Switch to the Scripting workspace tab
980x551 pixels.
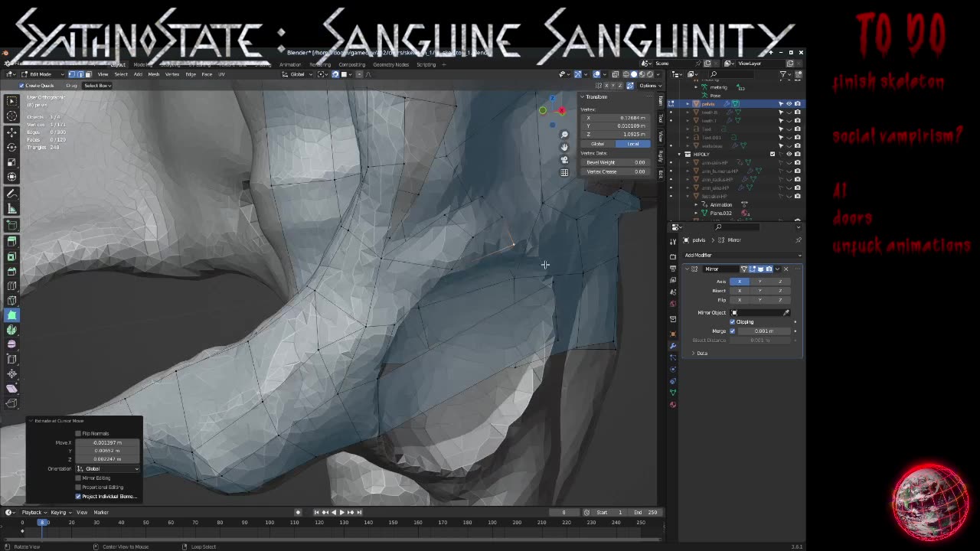coord(426,64)
